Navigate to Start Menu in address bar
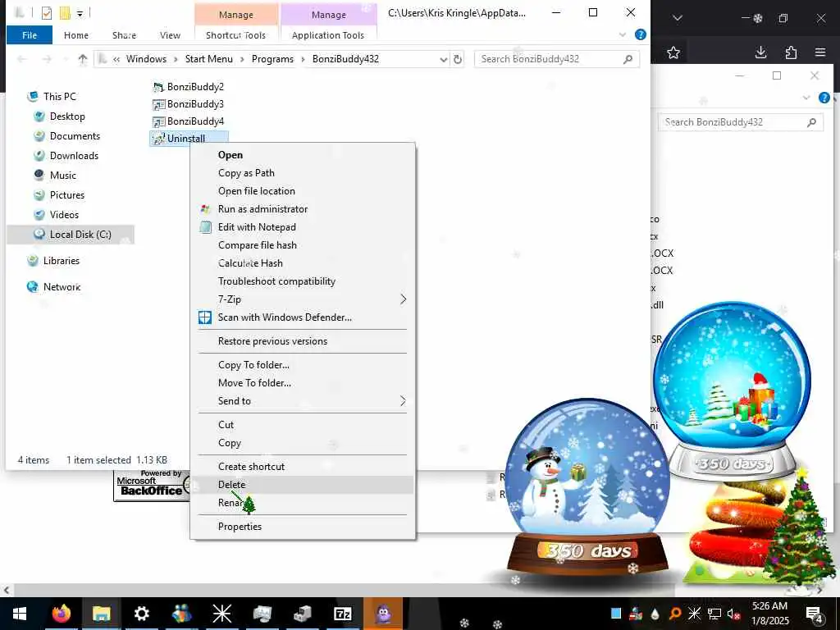840x630 pixels. tap(209, 59)
